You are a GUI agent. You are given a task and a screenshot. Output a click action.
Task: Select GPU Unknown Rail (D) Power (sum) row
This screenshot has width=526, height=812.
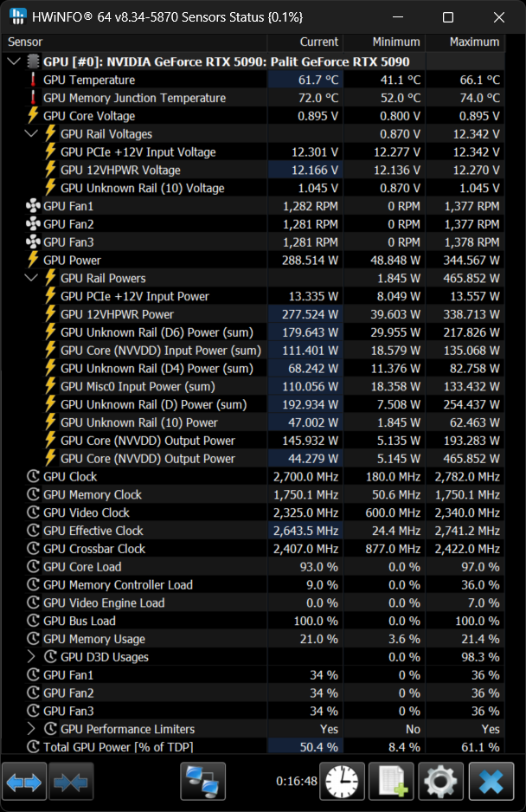pyautogui.click(x=253, y=404)
